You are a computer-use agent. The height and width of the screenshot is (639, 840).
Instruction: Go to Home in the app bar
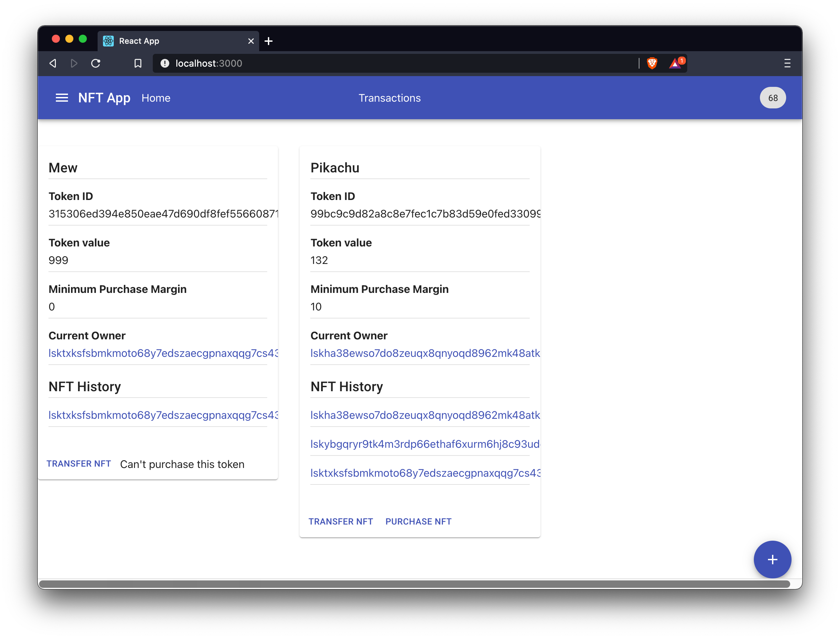click(156, 98)
